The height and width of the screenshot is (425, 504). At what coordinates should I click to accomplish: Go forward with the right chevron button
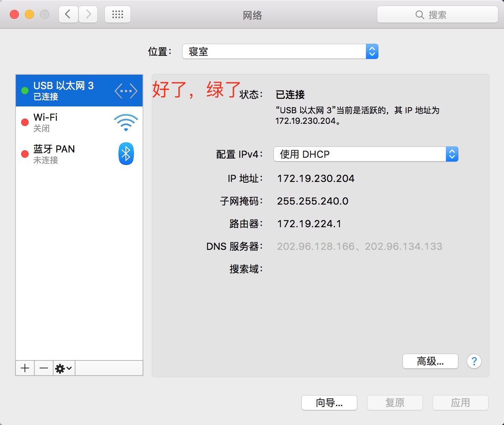coord(88,15)
